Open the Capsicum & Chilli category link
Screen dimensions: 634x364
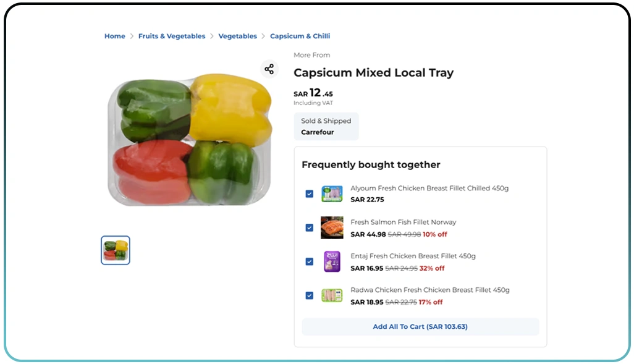point(300,36)
